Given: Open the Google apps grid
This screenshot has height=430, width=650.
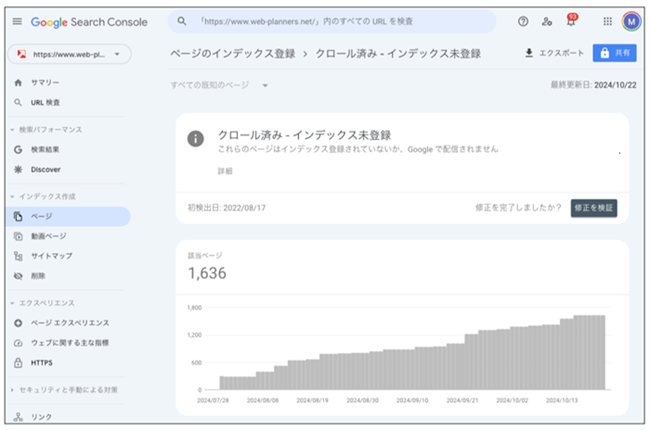Looking at the screenshot, I should pyautogui.click(x=607, y=21).
